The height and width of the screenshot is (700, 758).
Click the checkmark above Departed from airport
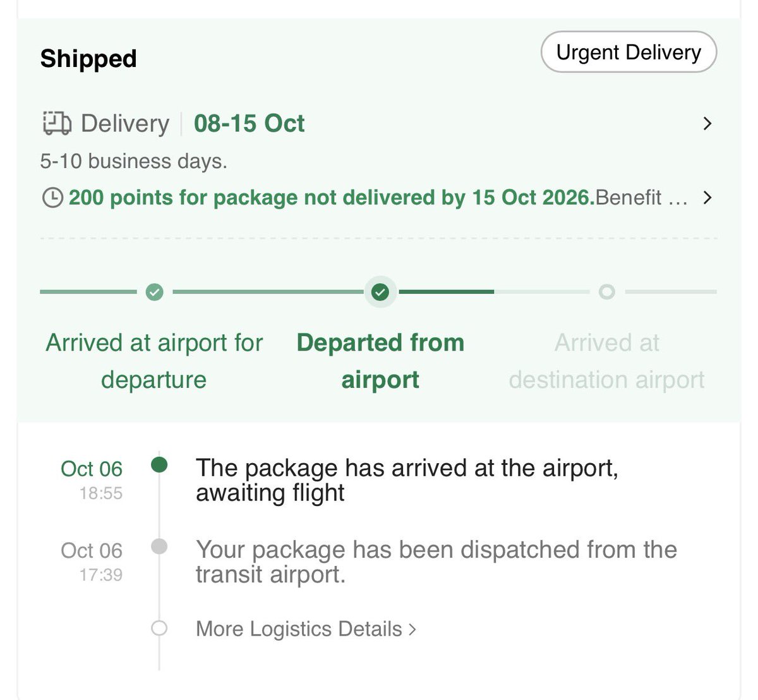(380, 292)
